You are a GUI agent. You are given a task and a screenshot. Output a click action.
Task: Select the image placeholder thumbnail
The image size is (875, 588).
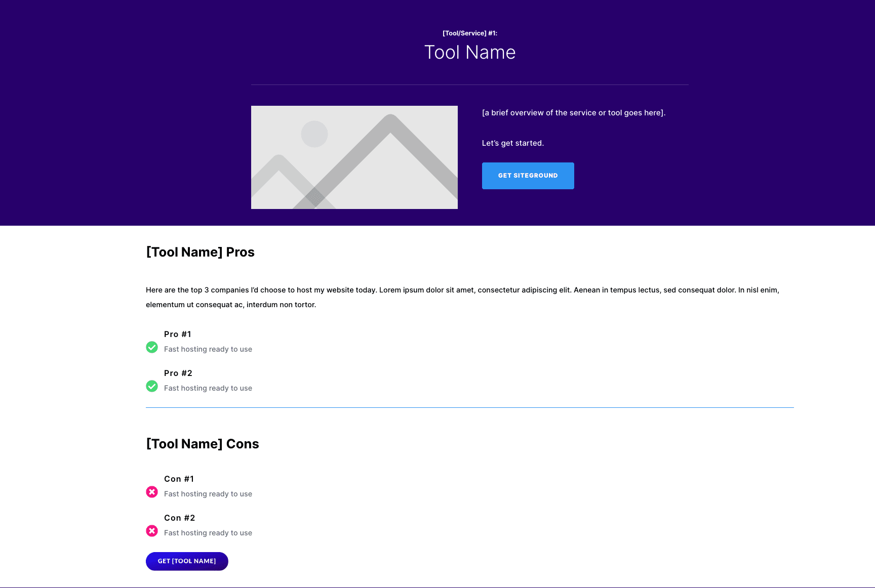coord(354,157)
